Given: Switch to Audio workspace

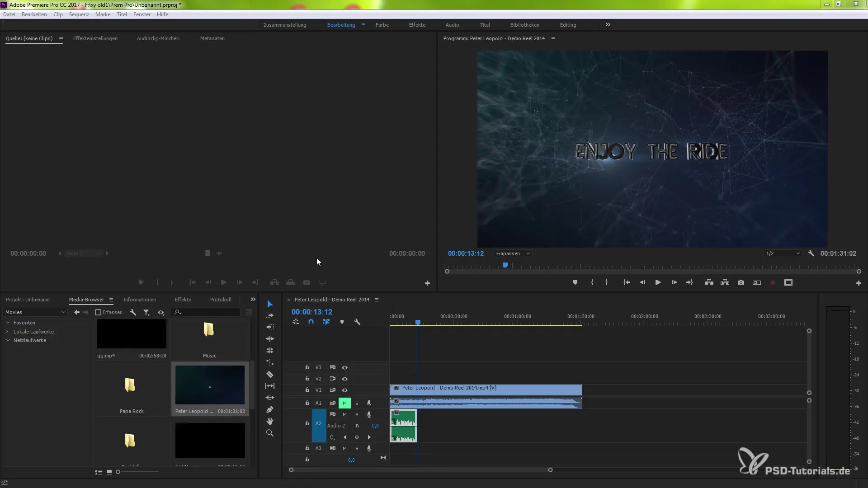Looking at the screenshot, I should coord(452,25).
